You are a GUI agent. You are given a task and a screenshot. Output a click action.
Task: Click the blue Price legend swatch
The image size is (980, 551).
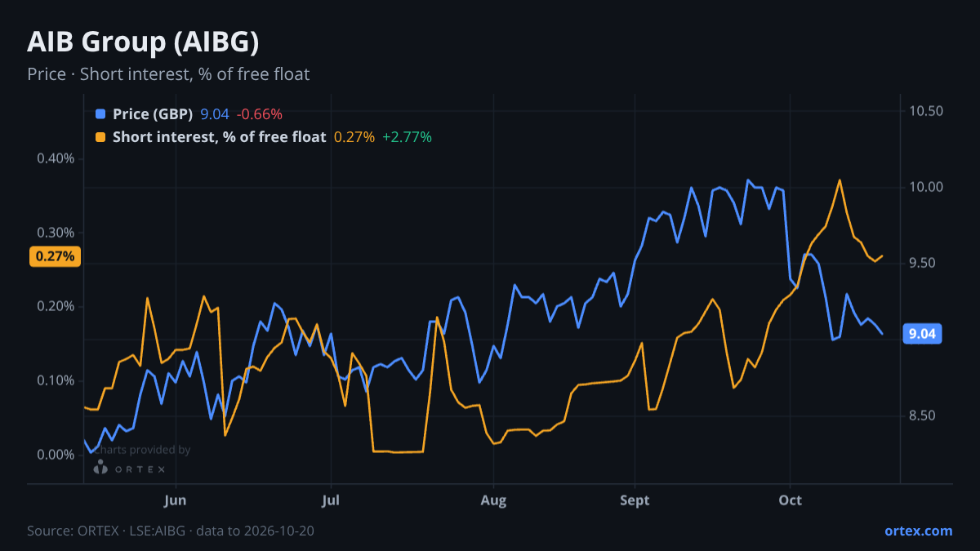(x=100, y=114)
